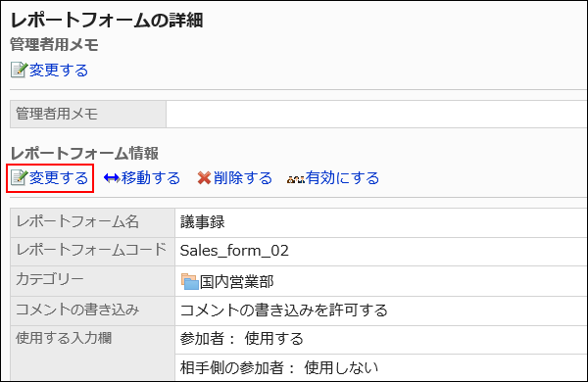Image resolution: width=588 pixels, height=382 pixels.
Task: Click the form name value 議事録
Action: 203,222
